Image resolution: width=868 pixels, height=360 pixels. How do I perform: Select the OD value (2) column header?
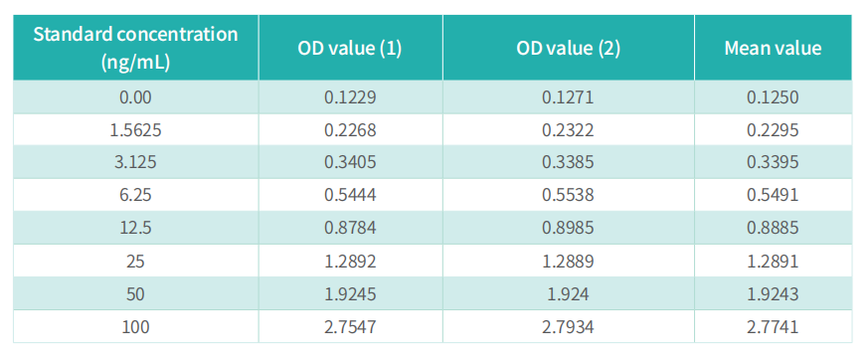569,48
